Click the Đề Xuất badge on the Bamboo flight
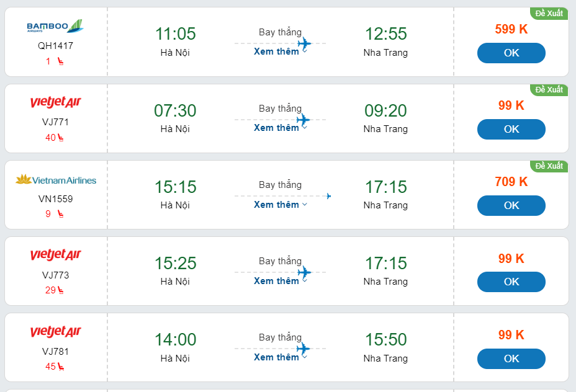This screenshot has width=576, height=392. point(549,13)
